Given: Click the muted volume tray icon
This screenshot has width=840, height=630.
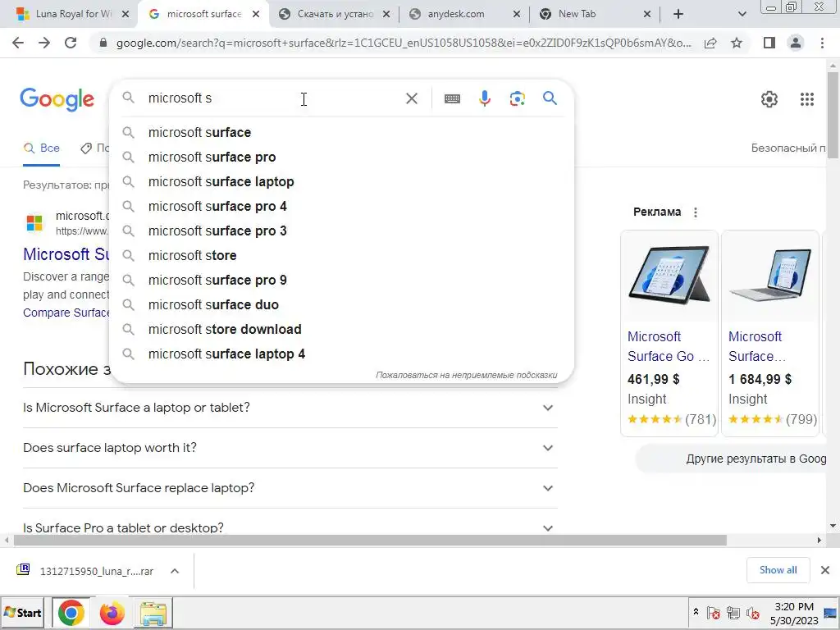Looking at the screenshot, I should click(x=753, y=613).
